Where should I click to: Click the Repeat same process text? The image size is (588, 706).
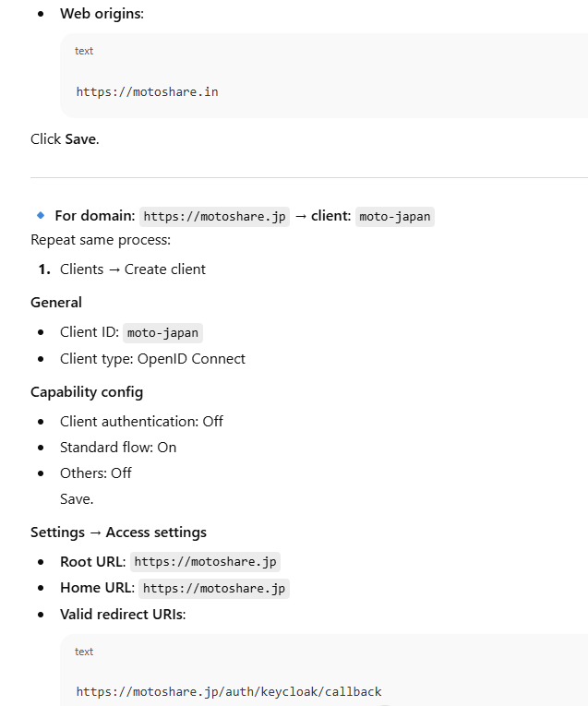[x=101, y=240]
